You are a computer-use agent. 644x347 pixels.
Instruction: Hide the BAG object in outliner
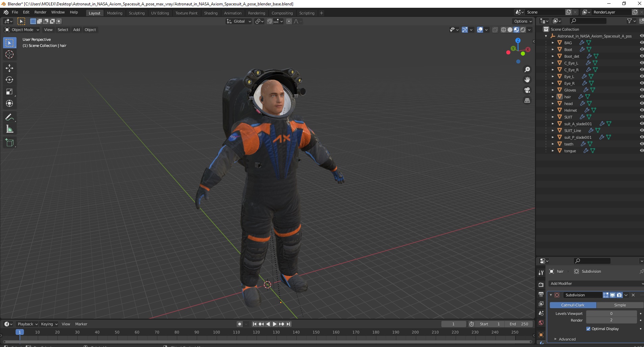[642, 43]
